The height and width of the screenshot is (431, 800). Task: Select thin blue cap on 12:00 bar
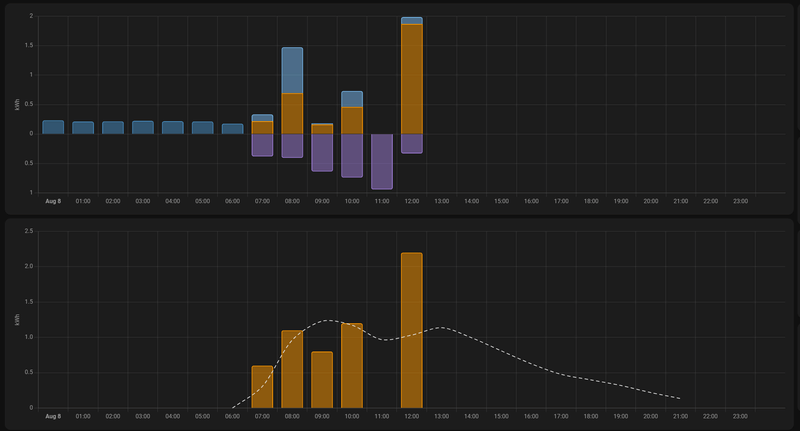(x=412, y=21)
